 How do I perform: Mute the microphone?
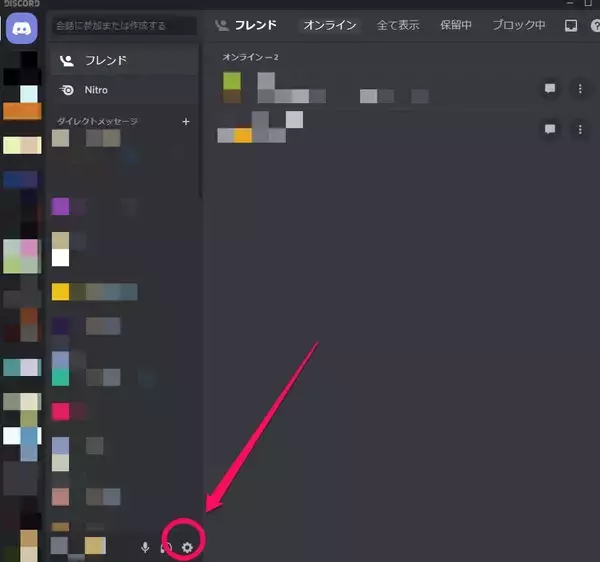[x=145, y=547]
